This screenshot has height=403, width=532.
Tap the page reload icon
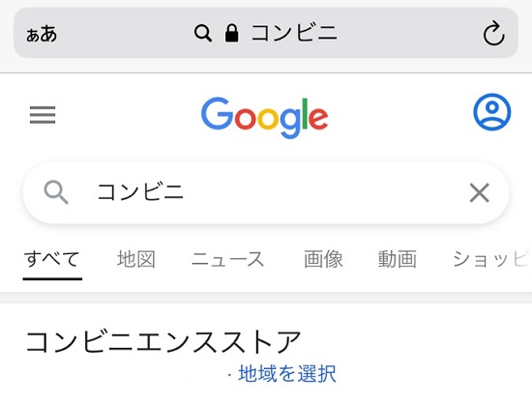pos(493,33)
